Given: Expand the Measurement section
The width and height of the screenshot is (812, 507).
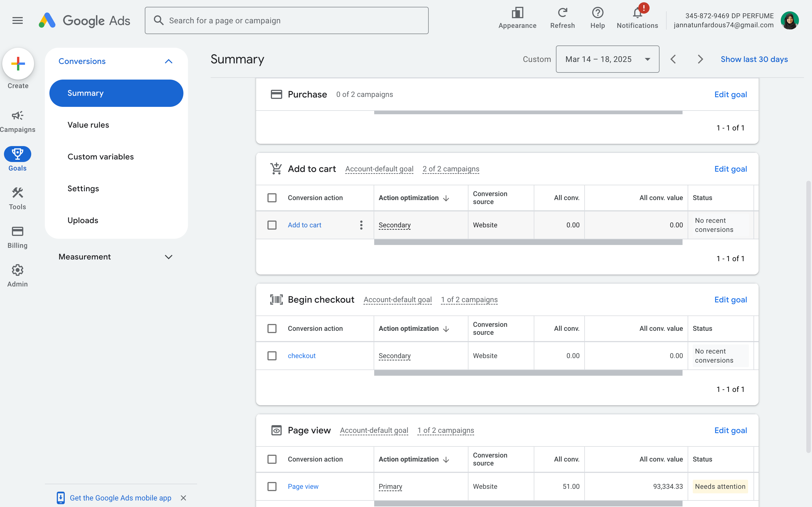Looking at the screenshot, I should tap(168, 257).
